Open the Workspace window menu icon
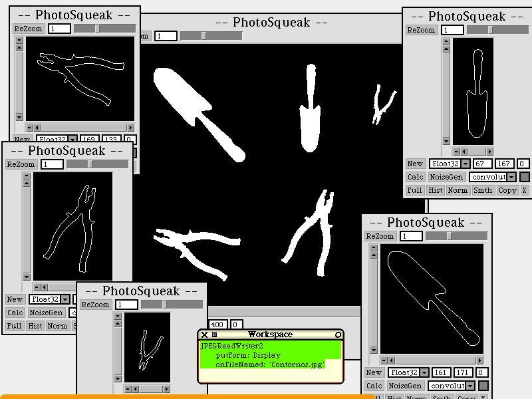 214,334
